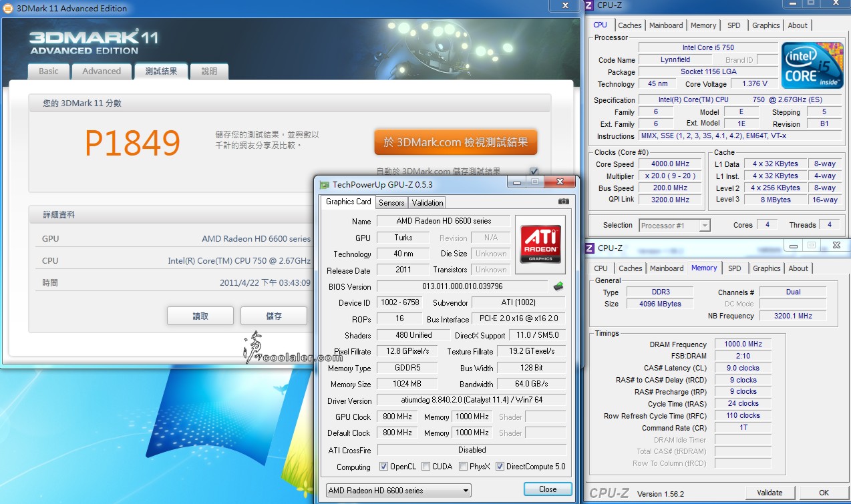The height and width of the screenshot is (504, 851).
Task: Save the BIOS using the green chip icon
Action: (x=558, y=286)
